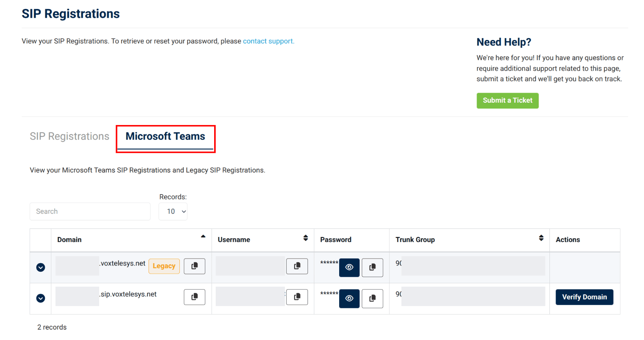This screenshot has height=340, width=644.
Task: Open the Records per page dropdown
Action: [173, 211]
